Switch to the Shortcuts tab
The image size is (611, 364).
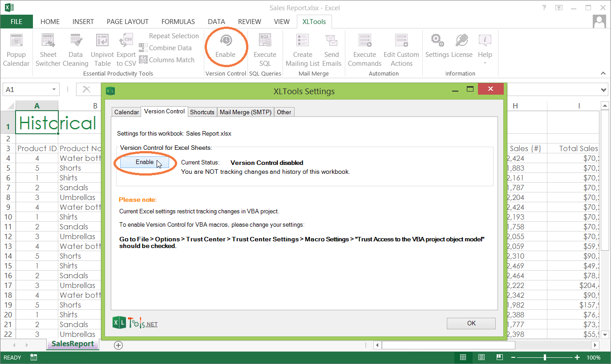coord(202,112)
